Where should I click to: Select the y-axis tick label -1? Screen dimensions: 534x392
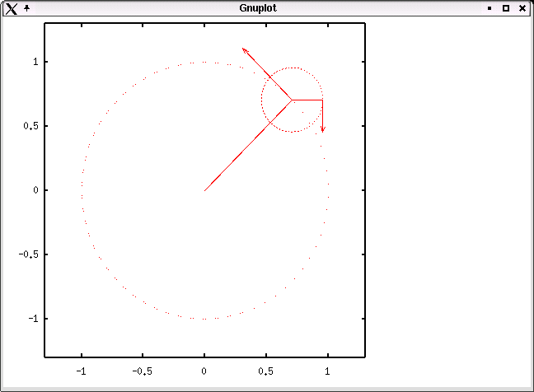(x=33, y=319)
